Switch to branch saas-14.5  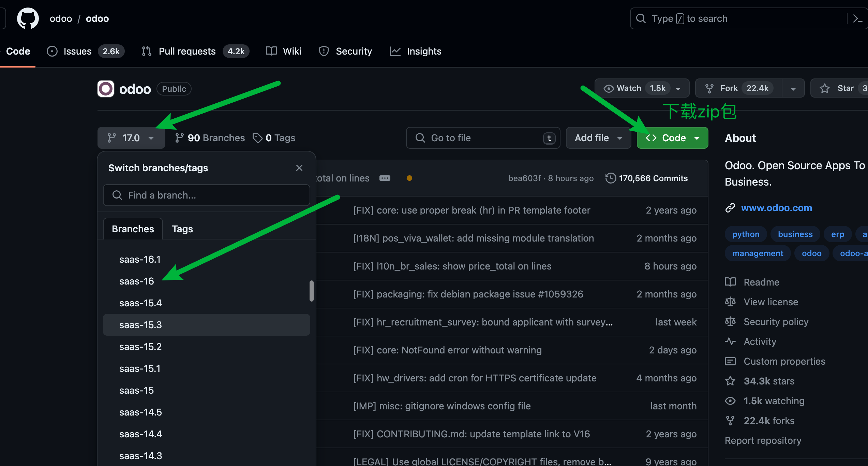click(x=207, y=412)
